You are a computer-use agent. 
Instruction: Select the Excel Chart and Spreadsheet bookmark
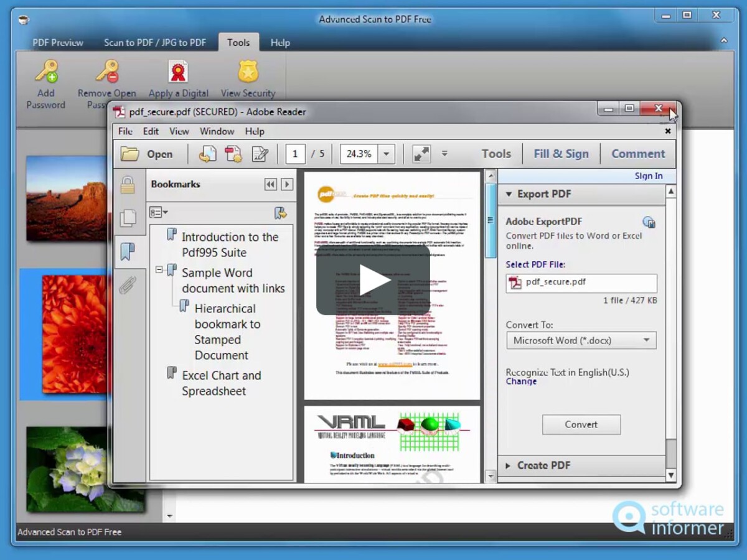221,383
